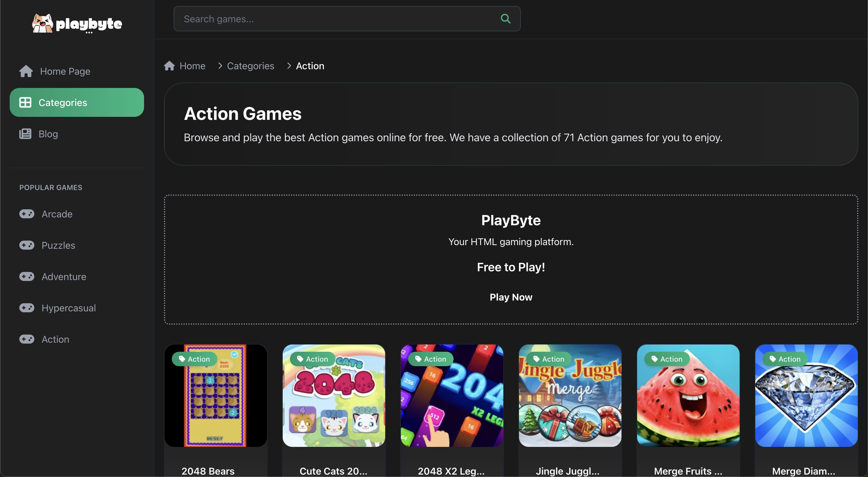
Task: Click the chevron before Categories breadcrumb
Action: tap(220, 66)
